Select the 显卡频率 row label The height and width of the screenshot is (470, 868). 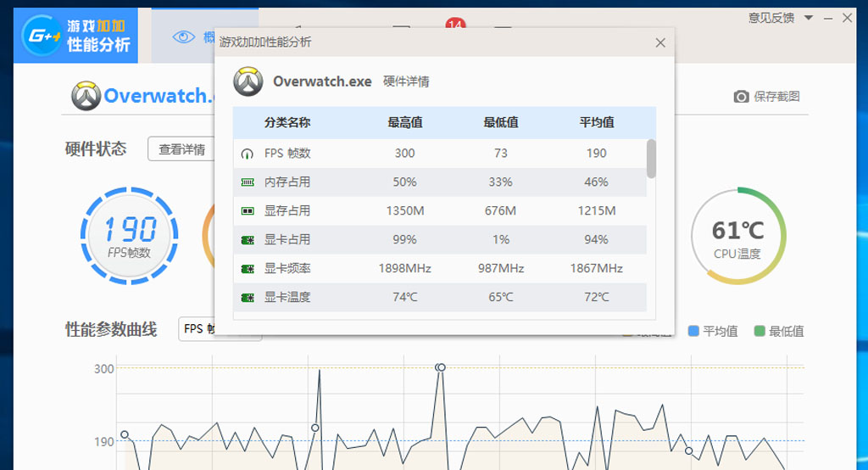pos(287,269)
